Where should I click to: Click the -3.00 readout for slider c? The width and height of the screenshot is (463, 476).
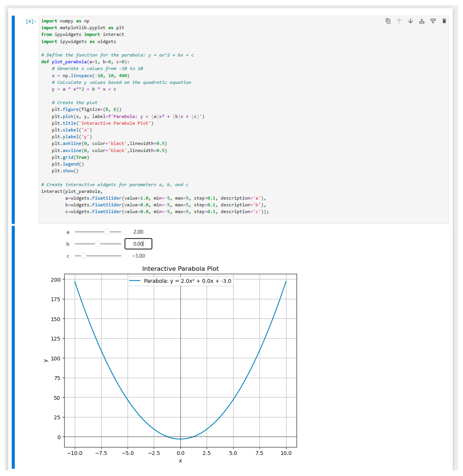tap(138, 256)
